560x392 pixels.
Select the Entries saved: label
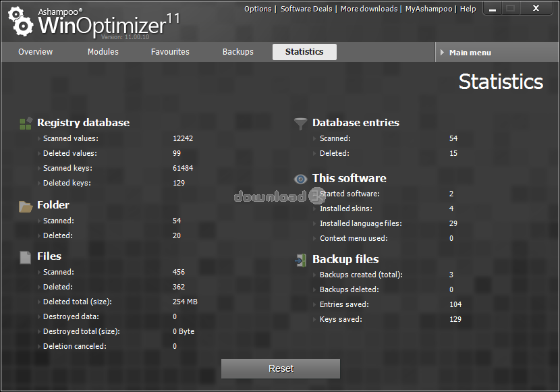tap(344, 304)
